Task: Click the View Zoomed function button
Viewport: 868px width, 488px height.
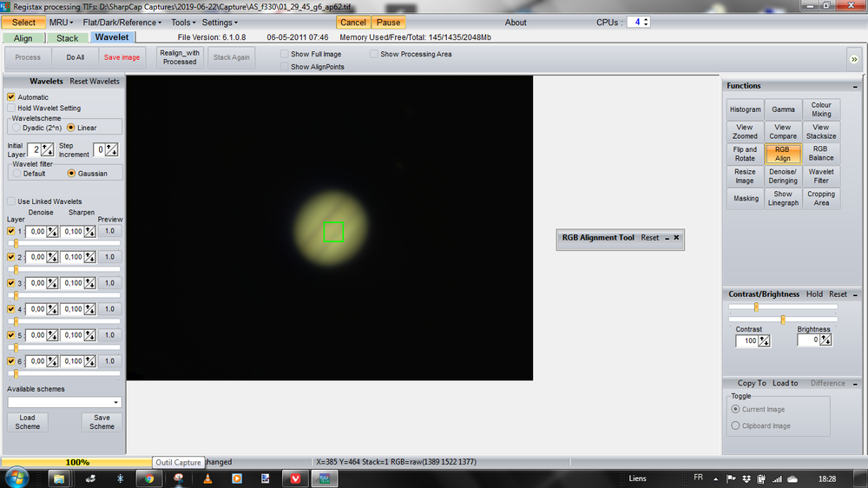Action: [745, 132]
